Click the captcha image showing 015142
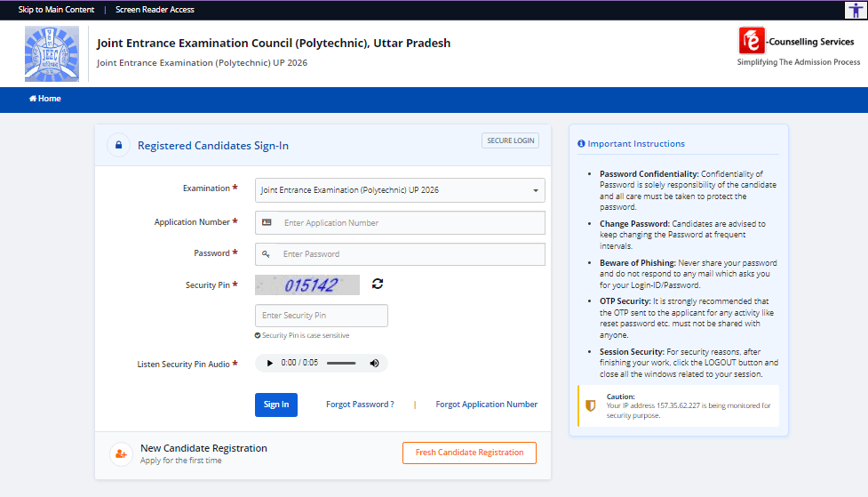 [x=307, y=285]
